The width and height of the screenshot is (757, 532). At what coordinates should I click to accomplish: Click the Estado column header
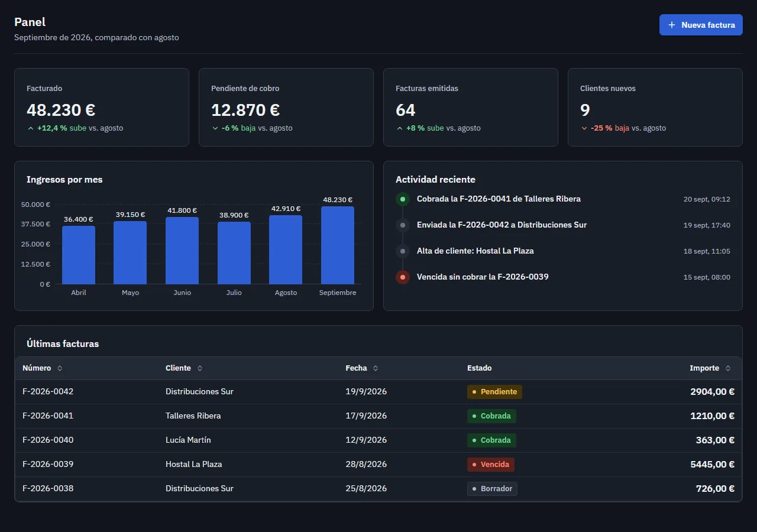(x=480, y=368)
